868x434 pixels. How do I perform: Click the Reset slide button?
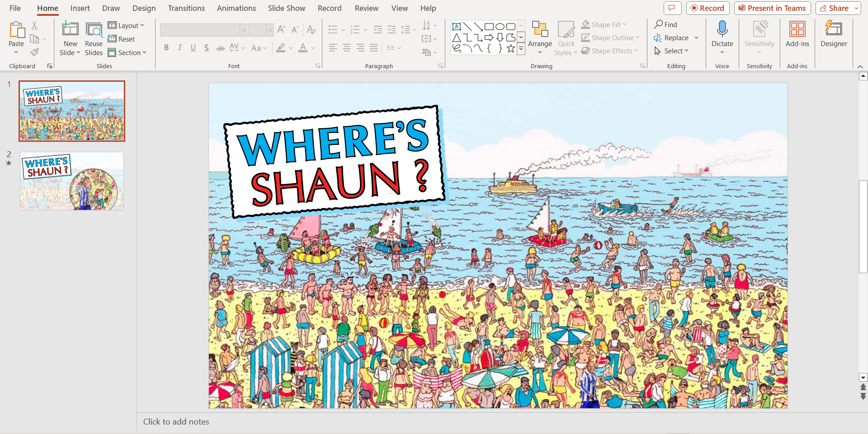pos(122,39)
